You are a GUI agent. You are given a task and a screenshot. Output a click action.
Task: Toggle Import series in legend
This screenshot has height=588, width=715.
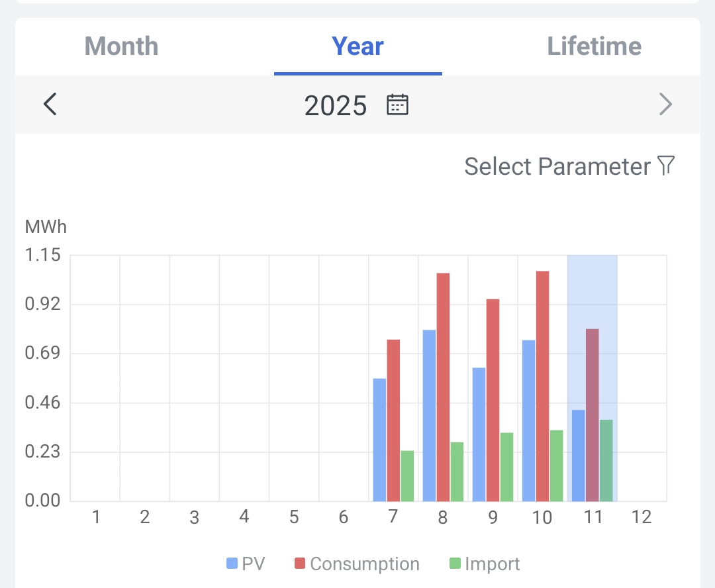pyautogui.click(x=485, y=563)
